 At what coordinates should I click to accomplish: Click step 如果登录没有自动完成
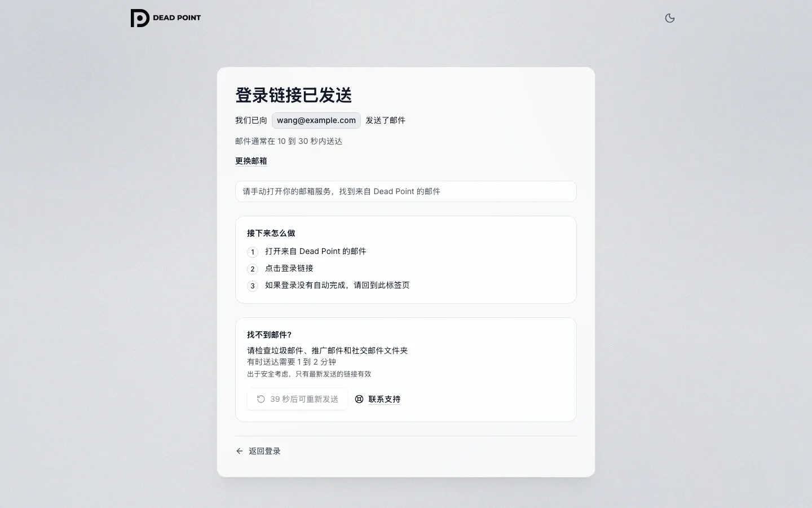point(337,285)
